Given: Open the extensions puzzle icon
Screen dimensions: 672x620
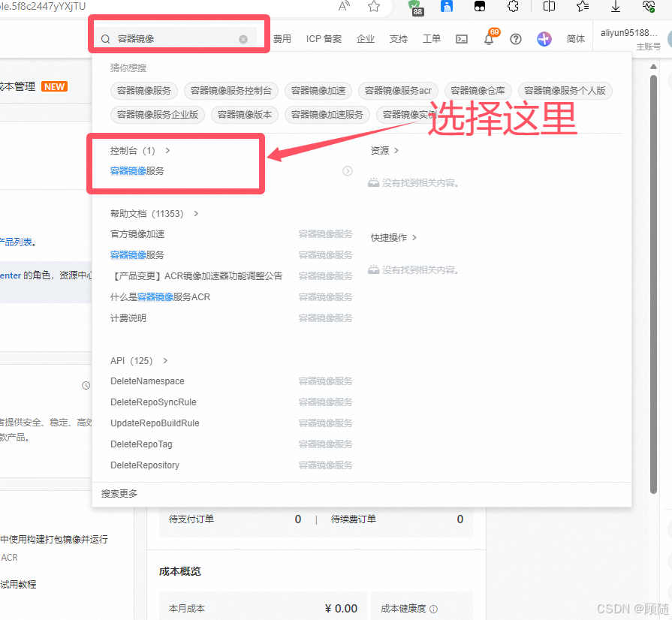Looking at the screenshot, I should pos(513,6).
